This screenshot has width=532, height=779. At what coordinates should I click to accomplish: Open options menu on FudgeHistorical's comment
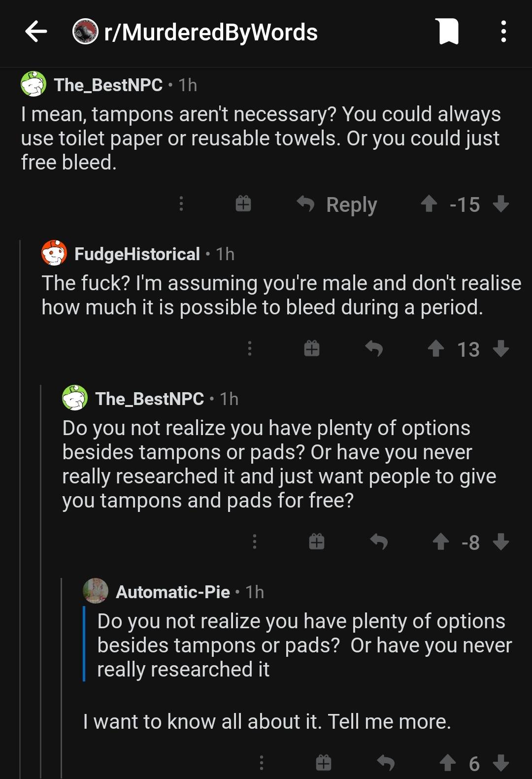[x=250, y=349]
